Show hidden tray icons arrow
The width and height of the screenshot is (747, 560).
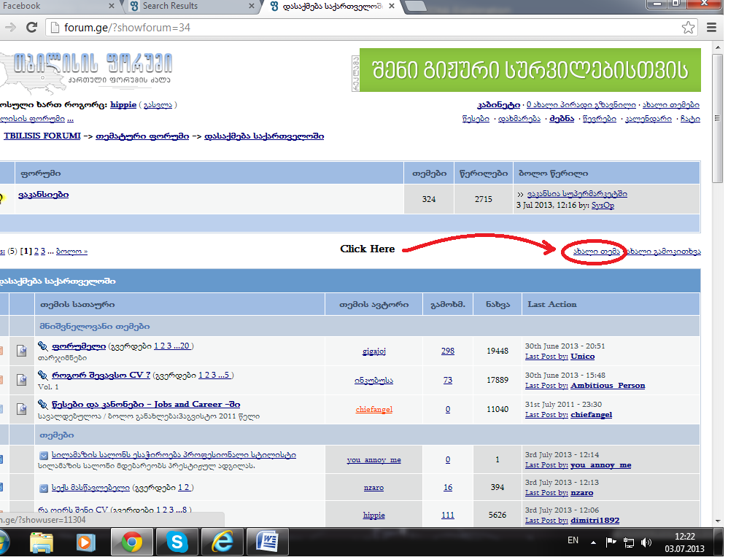(x=593, y=542)
